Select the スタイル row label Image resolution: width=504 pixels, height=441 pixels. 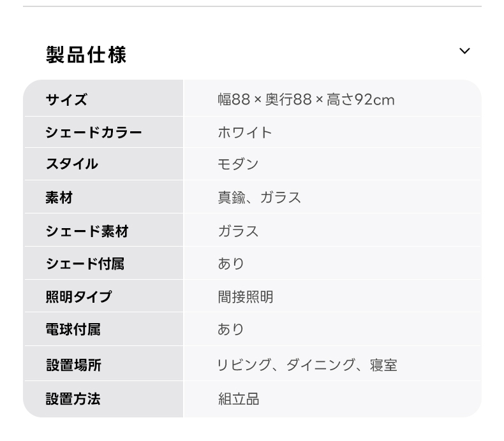pyautogui.click(x=72, y=164)
